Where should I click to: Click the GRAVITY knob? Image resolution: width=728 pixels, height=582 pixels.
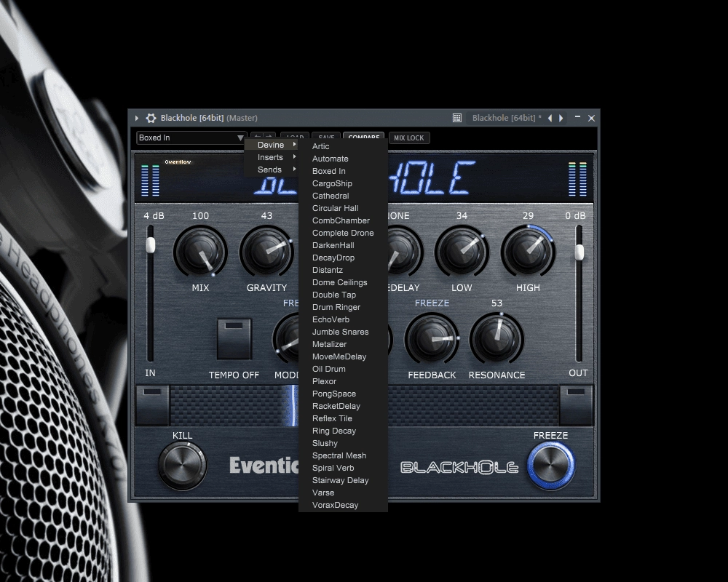266,252
